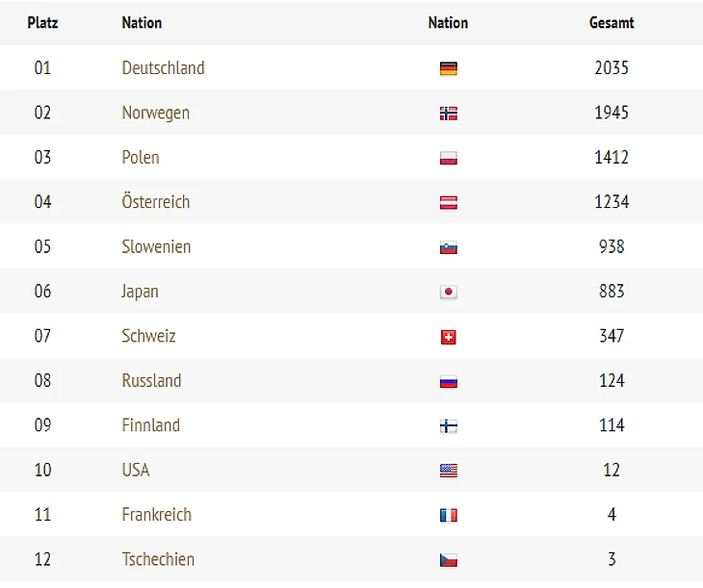This screenshot has width=703, height=588.
Task: Click the Austrian flag icon
Action: click(448, 202)
